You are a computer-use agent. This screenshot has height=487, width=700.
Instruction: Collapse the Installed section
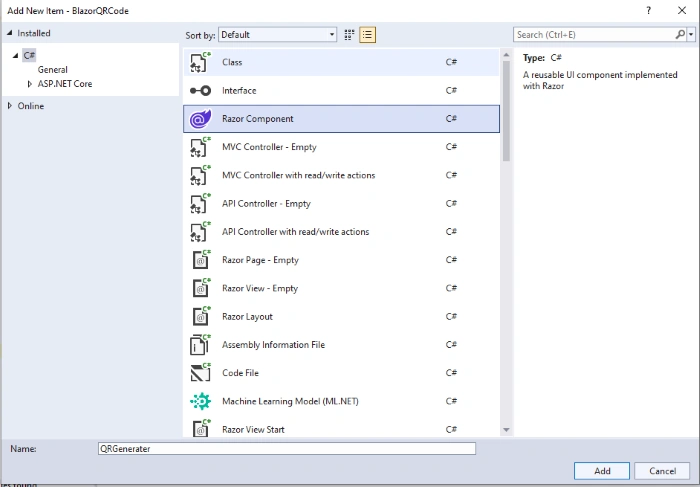pyautogui.click(x=10, y=33)
